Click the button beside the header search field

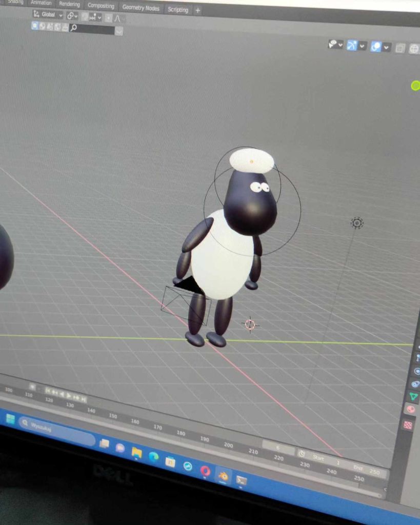pos(119,31)
